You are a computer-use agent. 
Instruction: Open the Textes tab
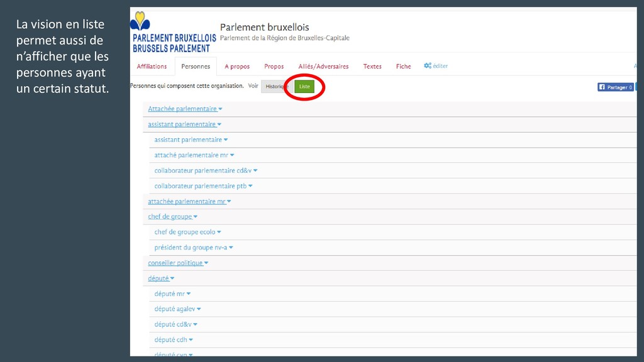(372, 66)
